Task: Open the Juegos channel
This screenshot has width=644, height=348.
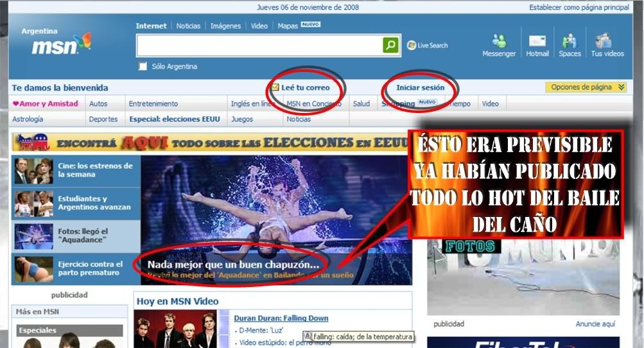Action: coord(242,119)
